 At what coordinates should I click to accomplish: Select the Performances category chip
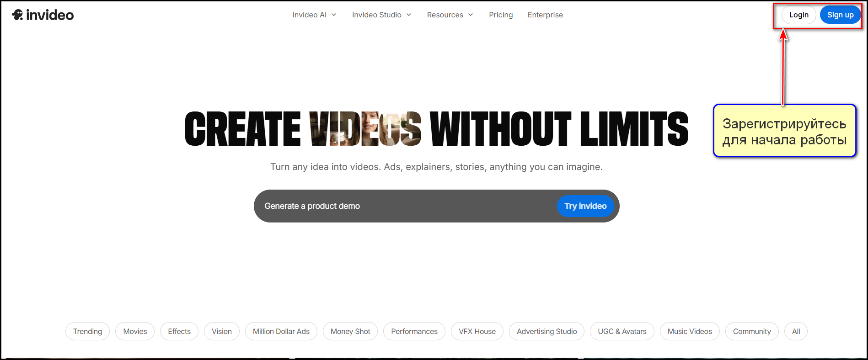coord(414,331)
